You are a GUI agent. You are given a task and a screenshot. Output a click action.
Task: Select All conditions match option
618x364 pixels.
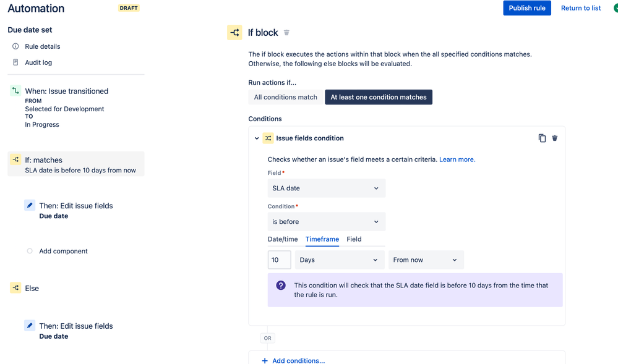[x=285, y=97]
